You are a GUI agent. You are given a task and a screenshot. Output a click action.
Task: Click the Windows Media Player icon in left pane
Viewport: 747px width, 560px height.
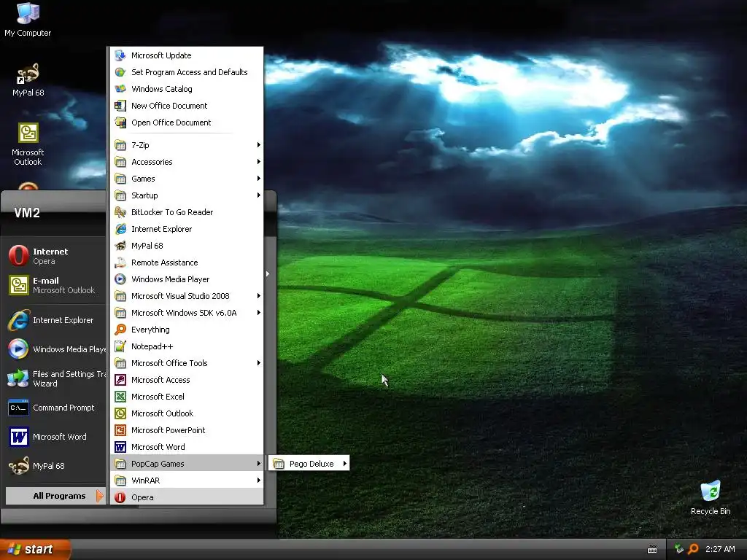point(18,349)
